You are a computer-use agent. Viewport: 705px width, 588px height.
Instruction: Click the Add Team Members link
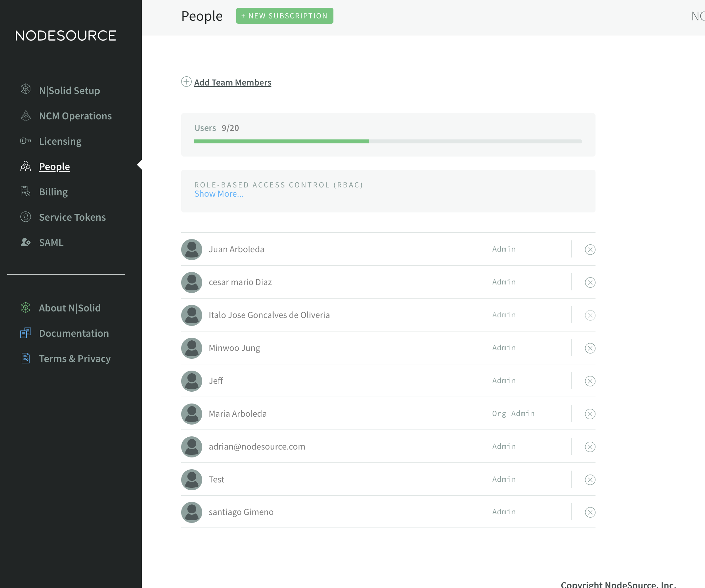[232, 83]
